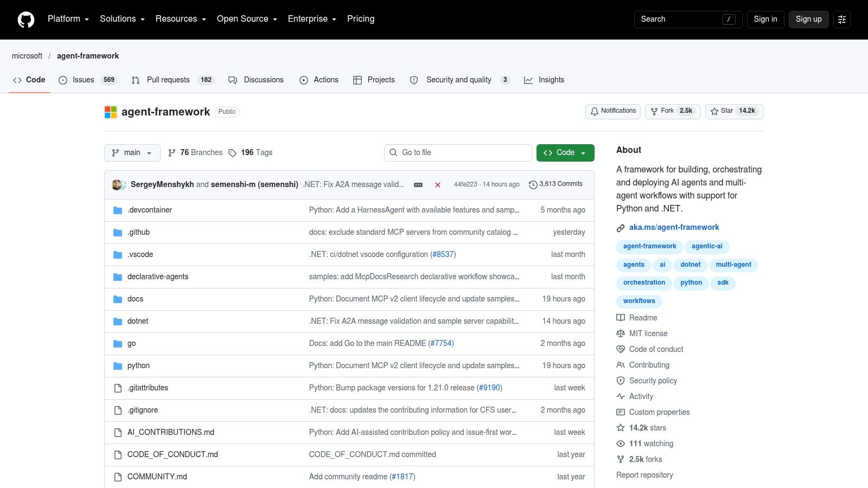
Task: Click the dotnet folder icon
Action: [118, 322]
